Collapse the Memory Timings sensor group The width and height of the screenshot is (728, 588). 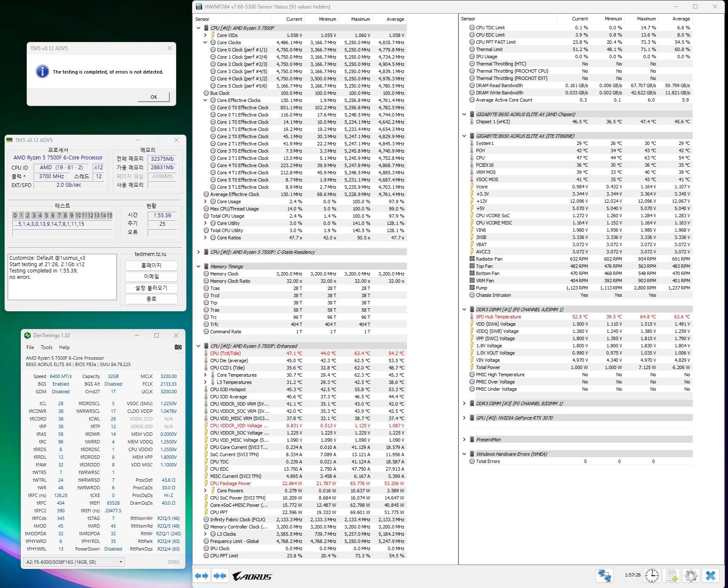pos(198,267)
